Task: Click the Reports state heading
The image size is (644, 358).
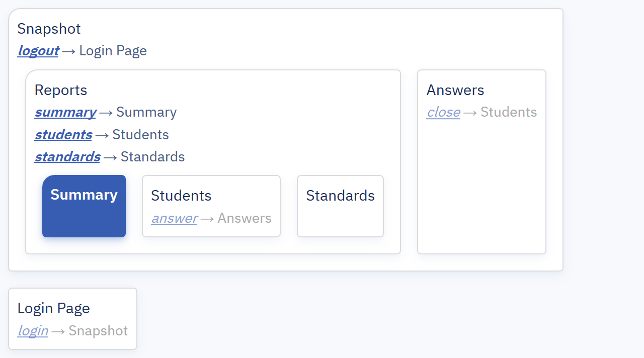Action: click(x=61, y=90)
